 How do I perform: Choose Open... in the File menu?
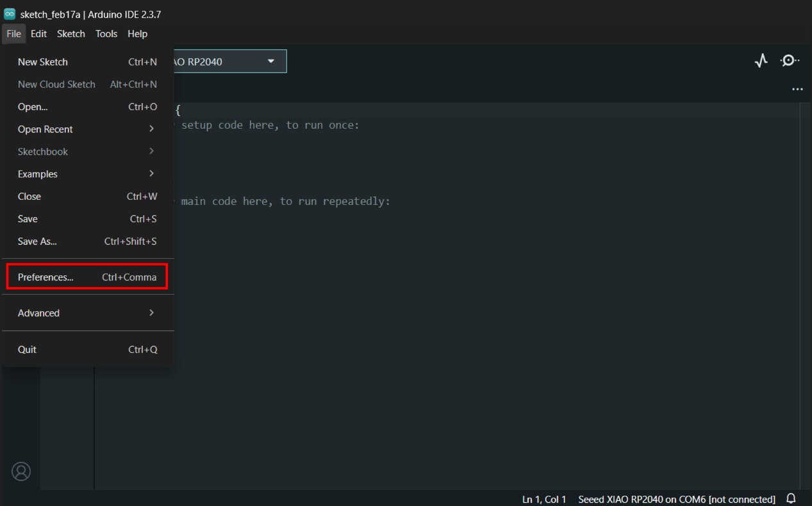(x=87, y=106)
